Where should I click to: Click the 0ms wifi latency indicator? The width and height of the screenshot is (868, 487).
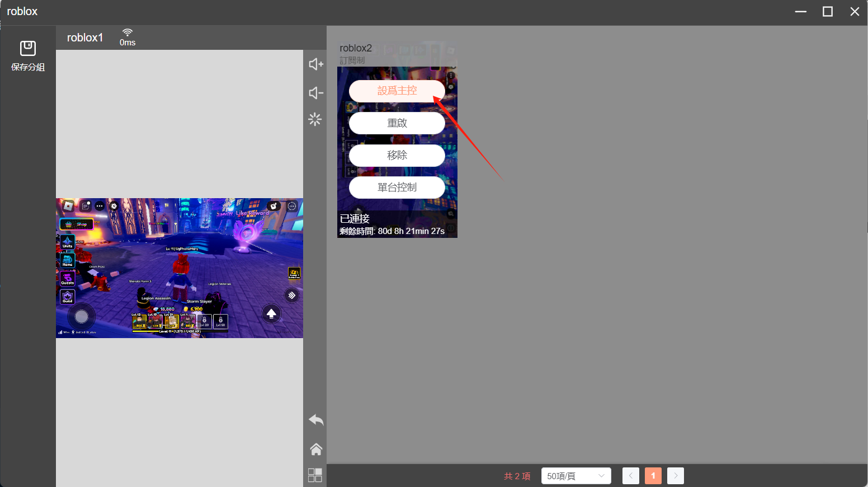tap(128, 38)
